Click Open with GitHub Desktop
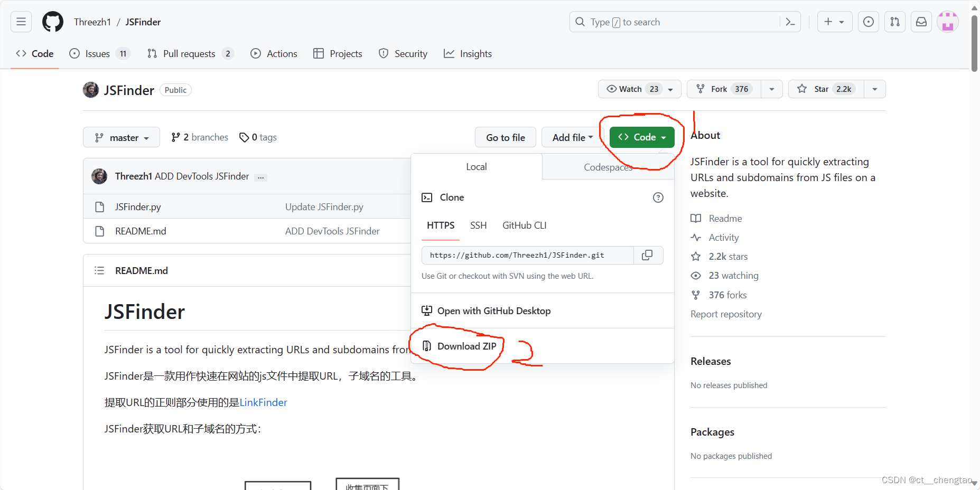Screen dimensions: 980x490 [x=486, y=311]
